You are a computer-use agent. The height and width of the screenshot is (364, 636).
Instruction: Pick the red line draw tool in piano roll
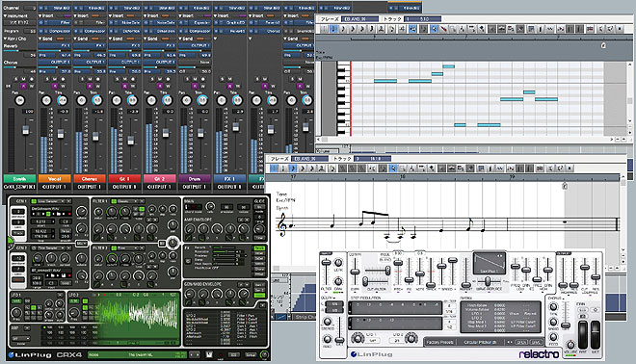(x=443, y=29)
